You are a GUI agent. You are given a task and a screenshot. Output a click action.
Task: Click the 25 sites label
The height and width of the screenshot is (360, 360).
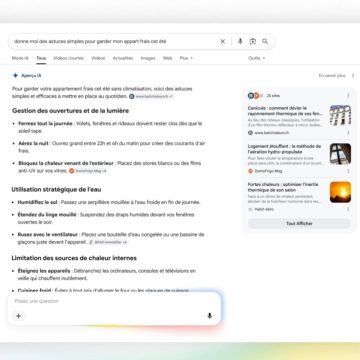(273, 96)
